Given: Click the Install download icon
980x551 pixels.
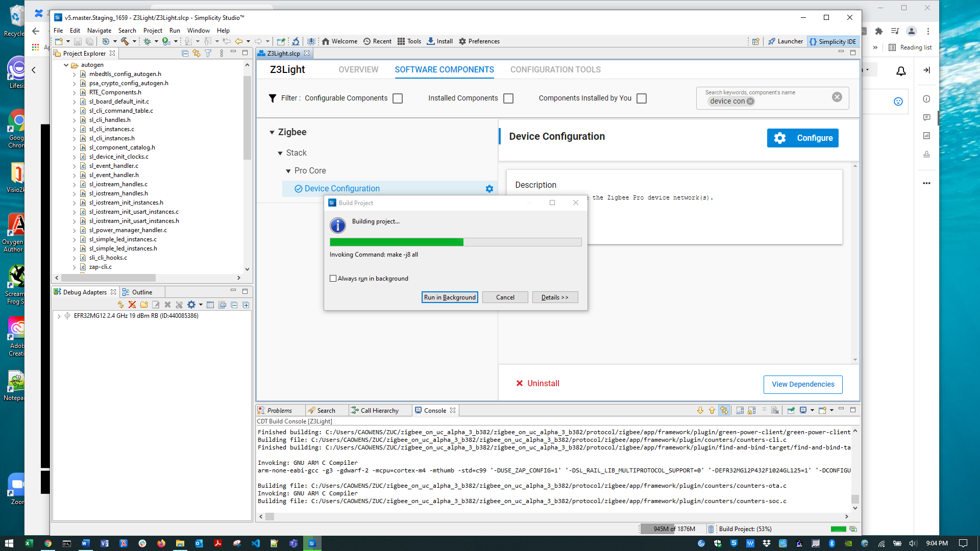Looking at the screenshot, I should coord(431,41).
